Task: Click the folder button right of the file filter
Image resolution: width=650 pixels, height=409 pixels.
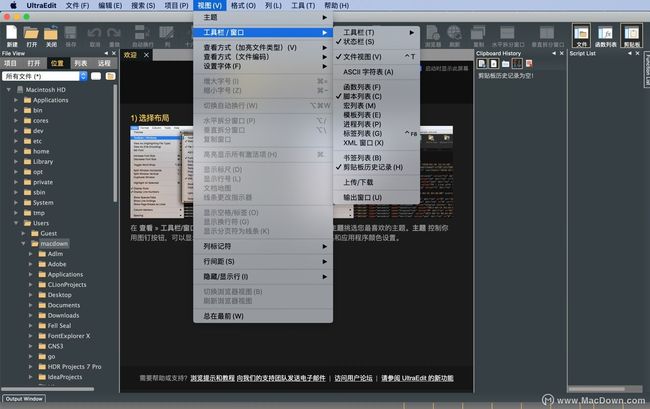Action: tap(110, 76)
